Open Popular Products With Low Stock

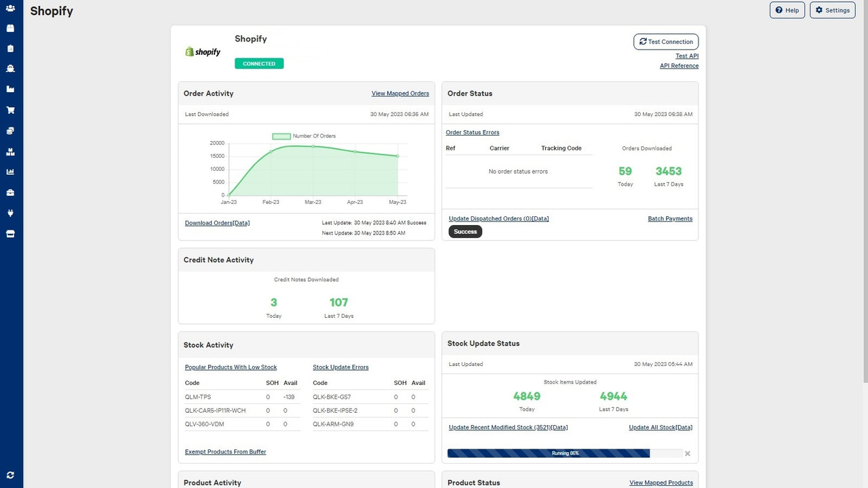(x=231, y=367)
